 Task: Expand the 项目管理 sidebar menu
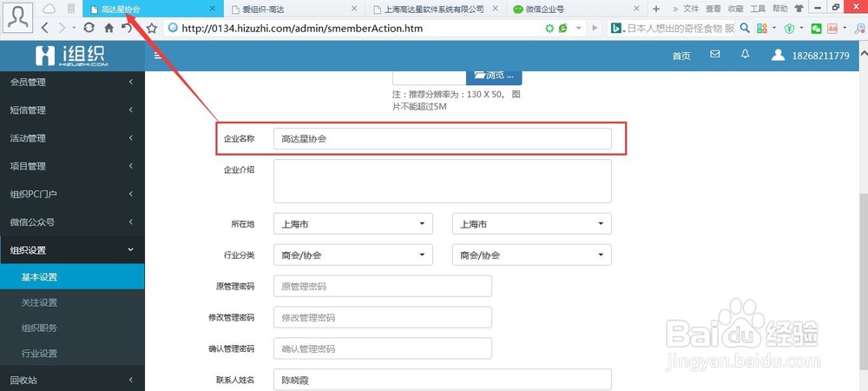(x=72, y=166)
